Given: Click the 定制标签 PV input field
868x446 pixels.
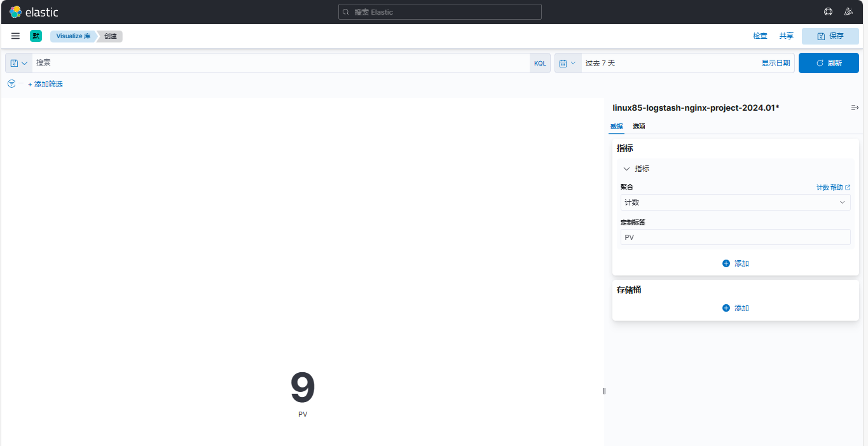Looking at the screenshot, I should (735, 237).
